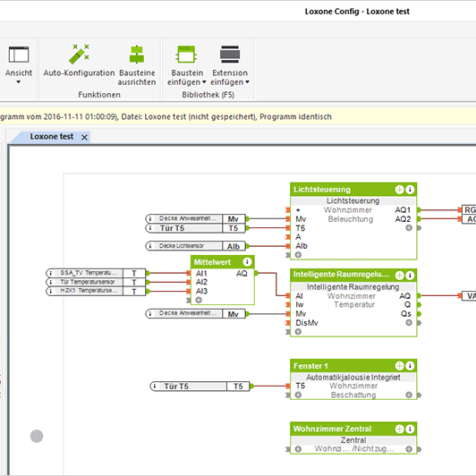Click move icon on Lichtsteuerung block
The width and height of the screenshot is (476, 476).
coord(399,190)
